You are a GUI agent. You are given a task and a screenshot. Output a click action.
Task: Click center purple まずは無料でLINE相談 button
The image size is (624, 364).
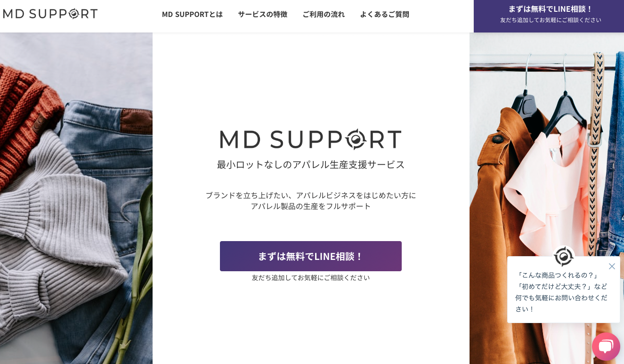point(311,256)
